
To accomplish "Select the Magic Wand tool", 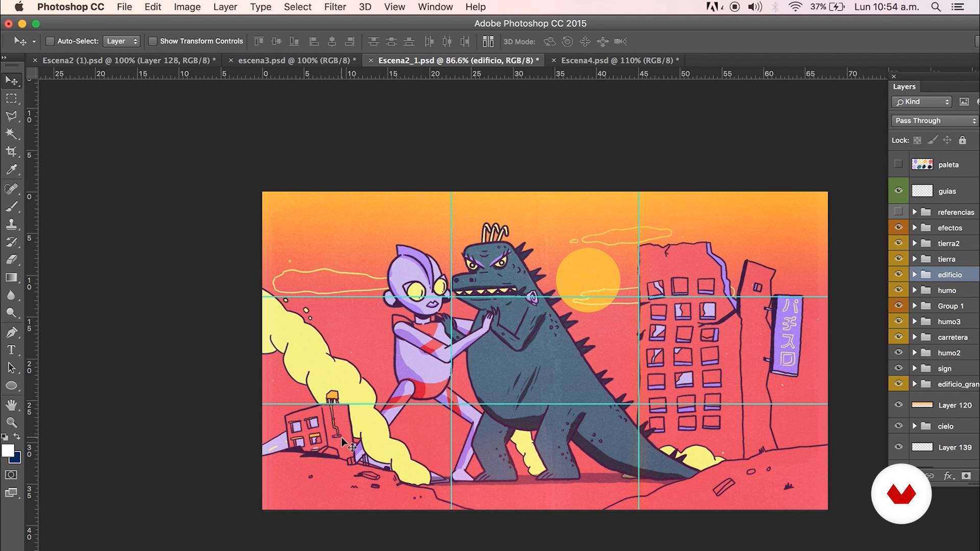I will point(11,134).
